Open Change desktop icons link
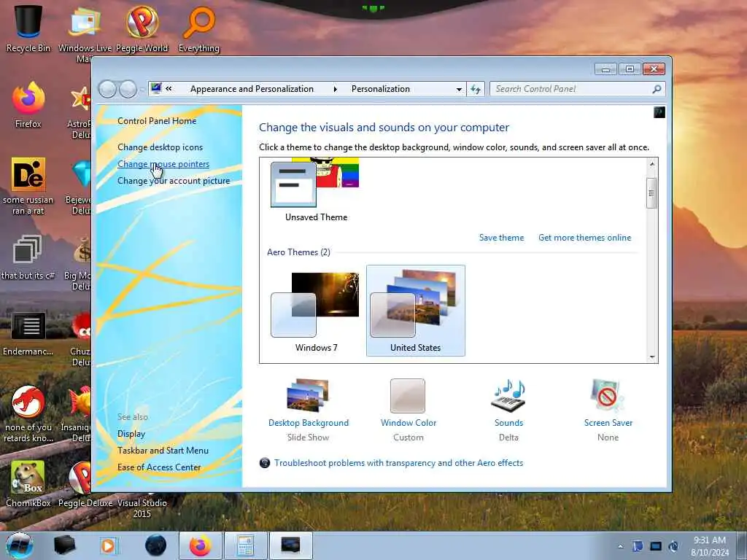This screenshot has width=747, height=560. pyautogui.click(x=160, y=147)
